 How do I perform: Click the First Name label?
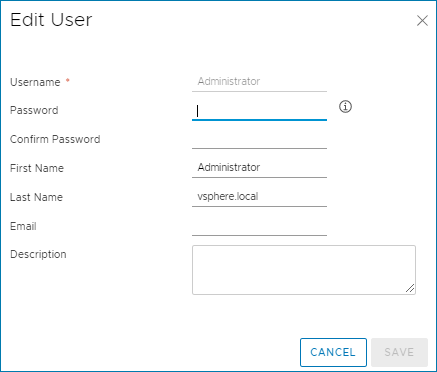coord(37,168)
